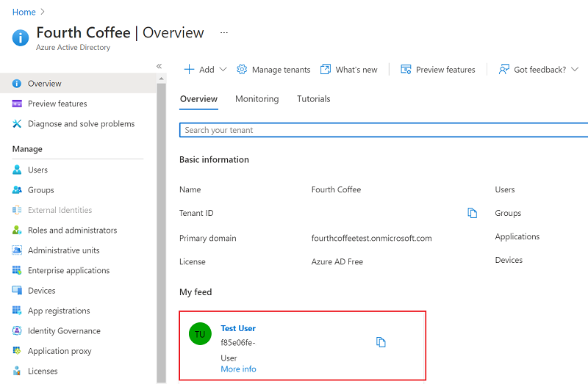This screenshot has width=588, height=384.
Task: Open the Test User profile link
Action: tap(238, 328)
